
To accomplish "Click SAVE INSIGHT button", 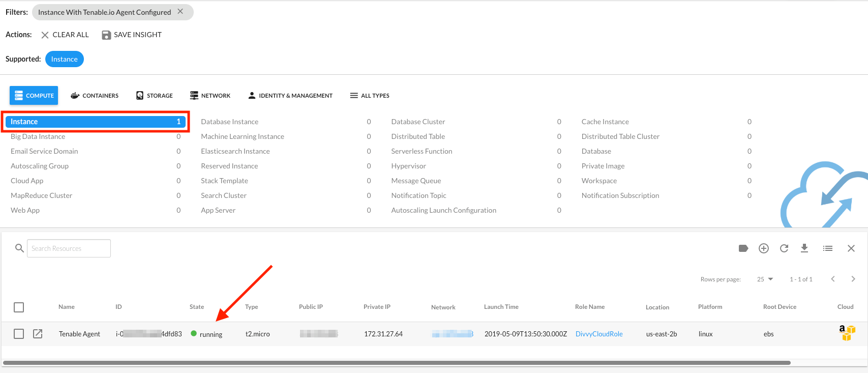I will pyautogui.click(x=132, y=35).
